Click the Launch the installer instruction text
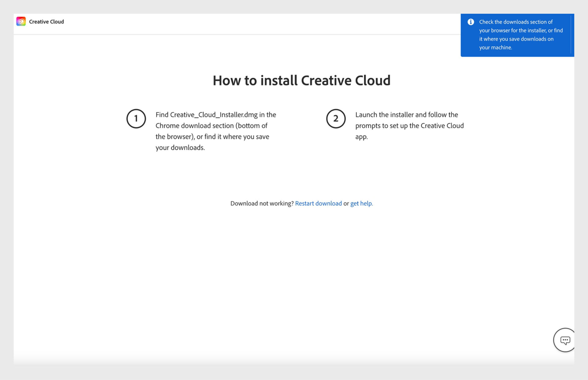The width and height of the screenshot is (588, 380). pyautogui.click(x=406, y=115)
